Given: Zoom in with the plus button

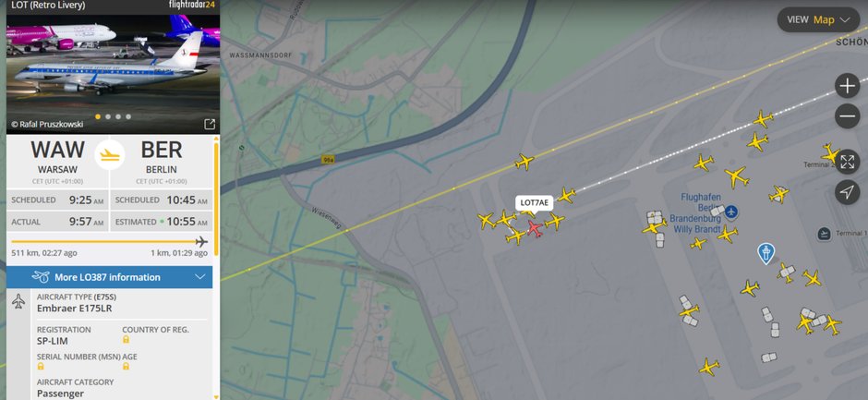Looking at the screenshot, I should coord(847,86).
